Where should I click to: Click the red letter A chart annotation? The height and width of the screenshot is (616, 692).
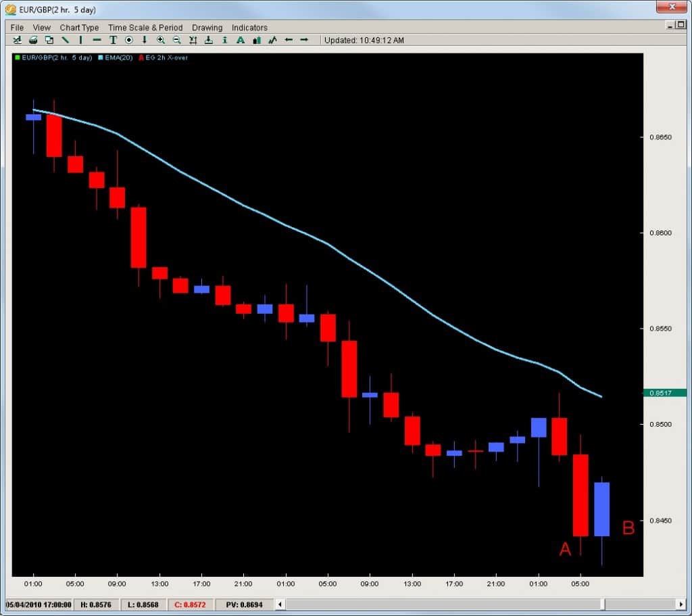pyautogui.click(x=566, y=549)
